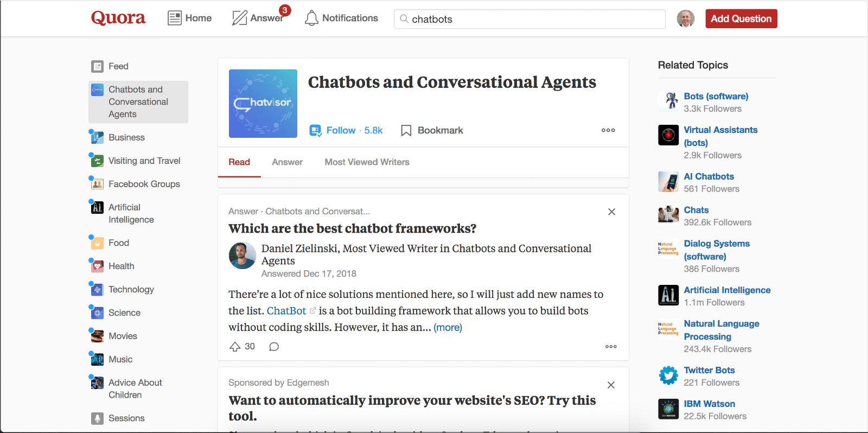The image size is (868, 433).
Task: Dismiss the chatbot frameworks answer card
Action: coord(611,212)
